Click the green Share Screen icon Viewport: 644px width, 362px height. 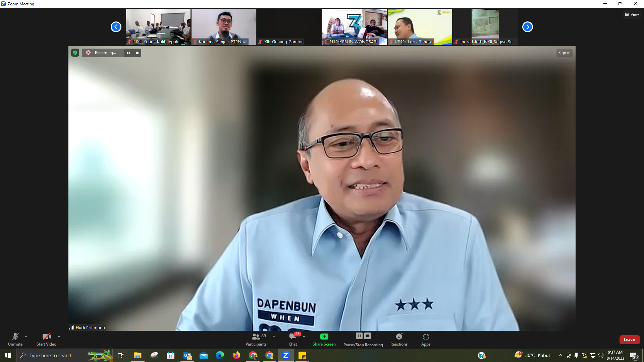click(324, 337)
